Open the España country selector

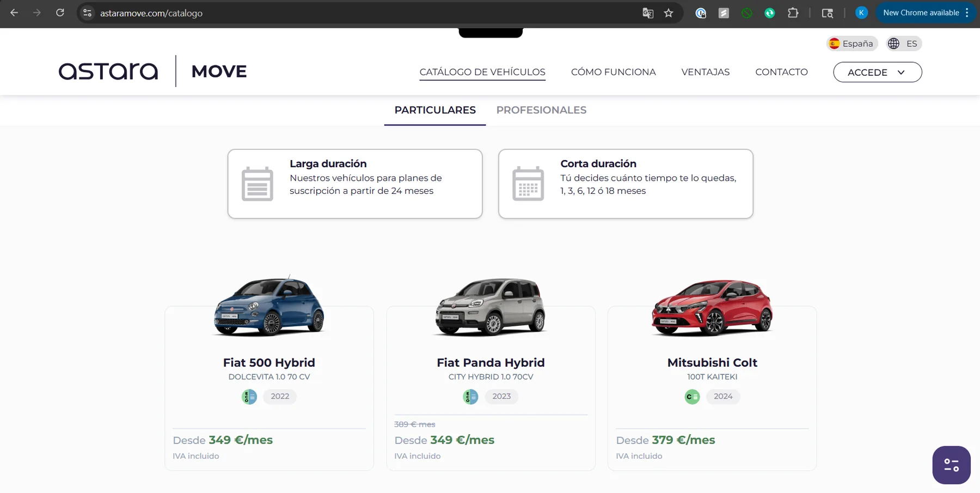pos(852,44)
